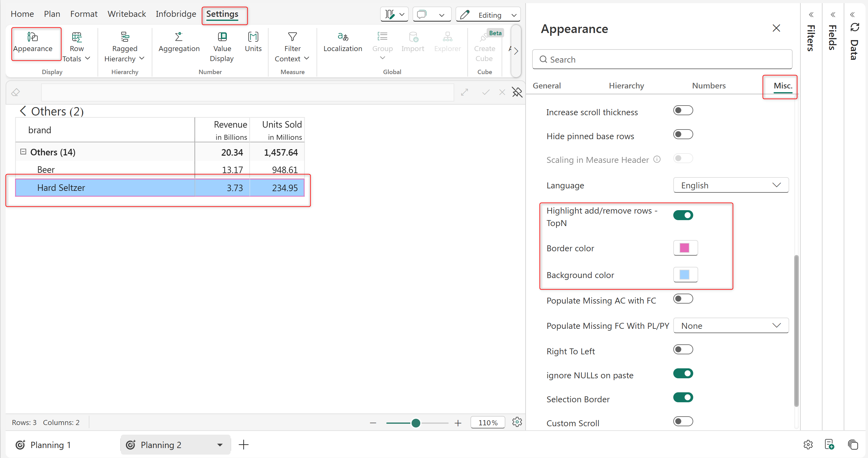Click the eraser icon in formula bar

click(16, 92)
